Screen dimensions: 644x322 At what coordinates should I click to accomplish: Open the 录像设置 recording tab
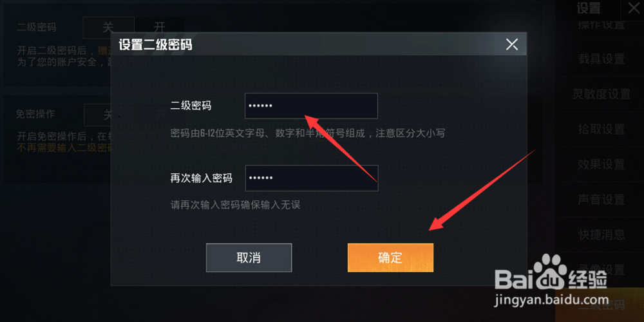(601, 270)
